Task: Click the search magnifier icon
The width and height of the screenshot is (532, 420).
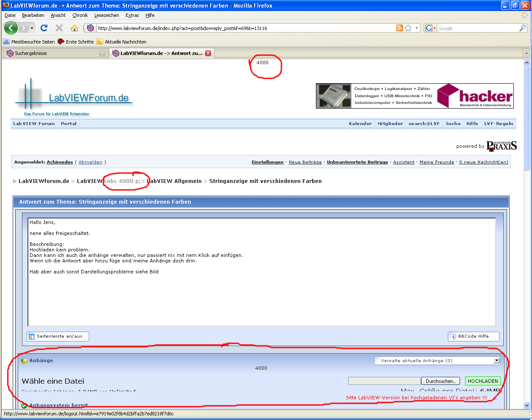Action: (523, 28)
